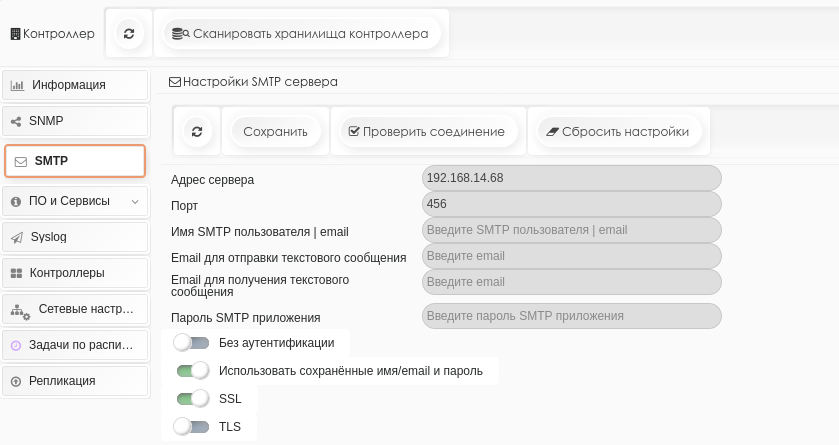Focus the Адрес сервера input field

tap(571, 178)
